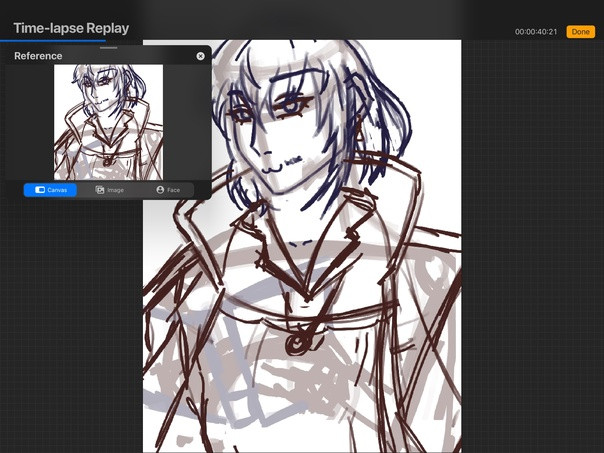
Task: Switch to the Image reference tab
Action: (109, 190)
